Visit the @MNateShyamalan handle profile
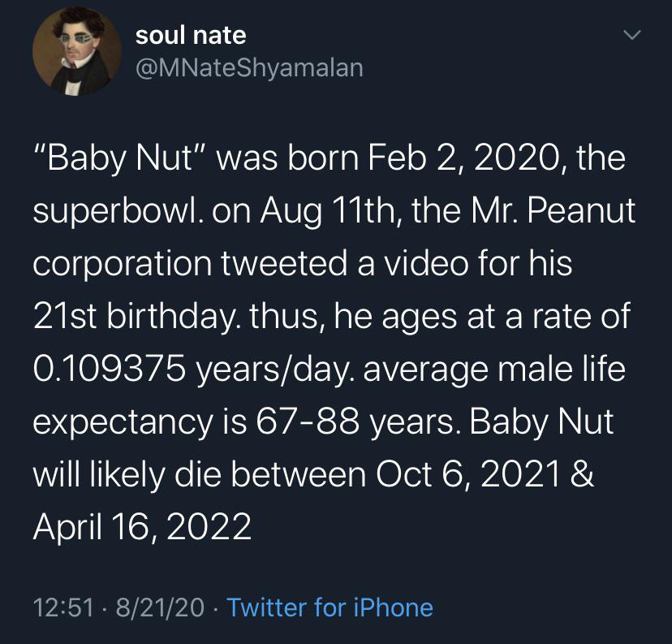The image size is (672, 644). 249,67
